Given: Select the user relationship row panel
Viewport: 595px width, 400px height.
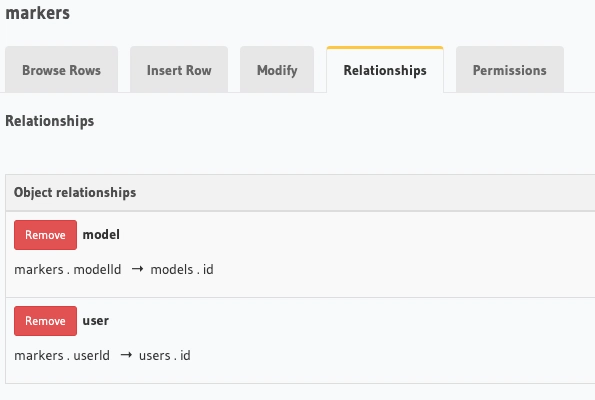Looking at the screenshot, I should [300, 340].
